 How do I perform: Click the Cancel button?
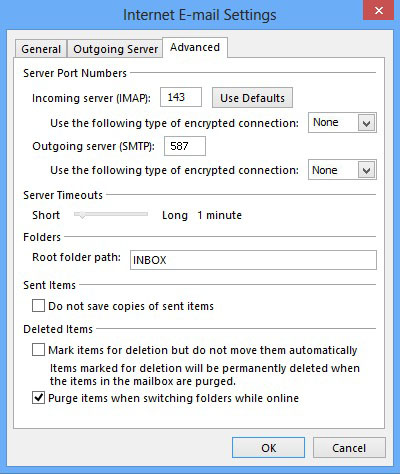pyautogui.click(x=349, y=448)
